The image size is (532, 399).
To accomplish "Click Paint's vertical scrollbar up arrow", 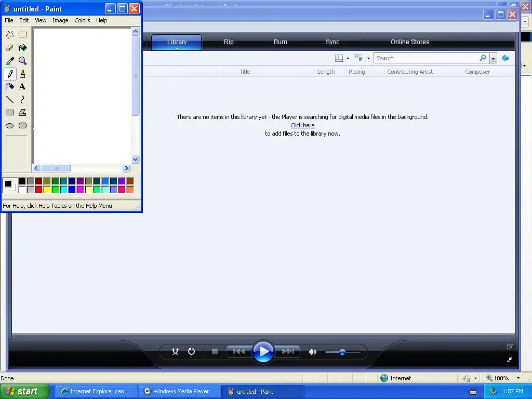I will click(136, 32).
